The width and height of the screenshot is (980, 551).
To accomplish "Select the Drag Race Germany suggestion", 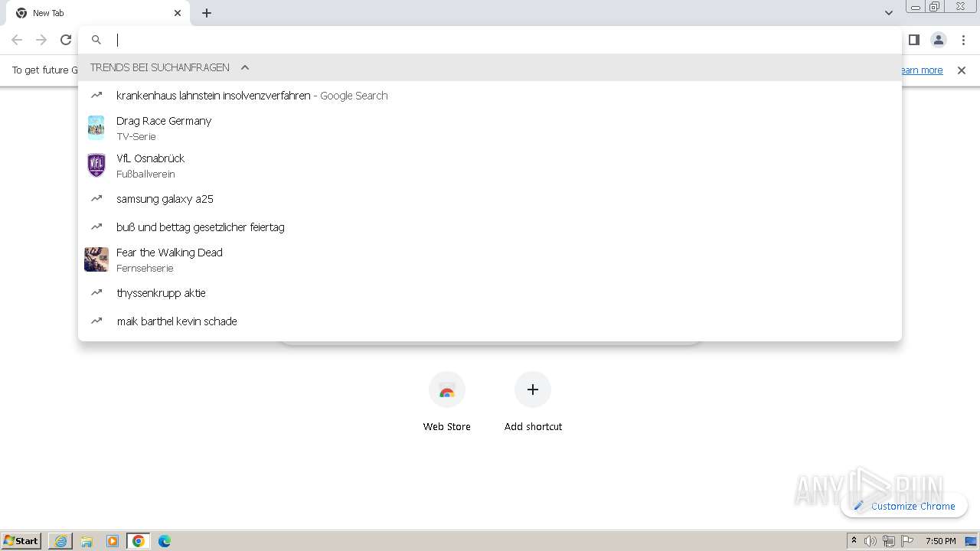I will coord(490,128).
